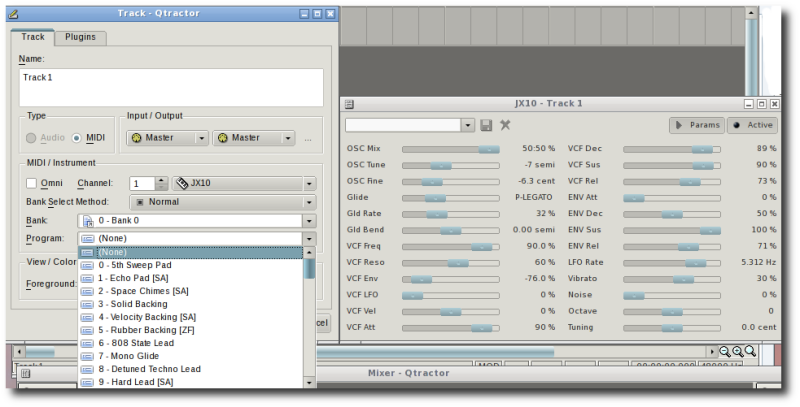800x407 pixels.
Task: Click the track Name text field
Action: (x=170, y=87)
